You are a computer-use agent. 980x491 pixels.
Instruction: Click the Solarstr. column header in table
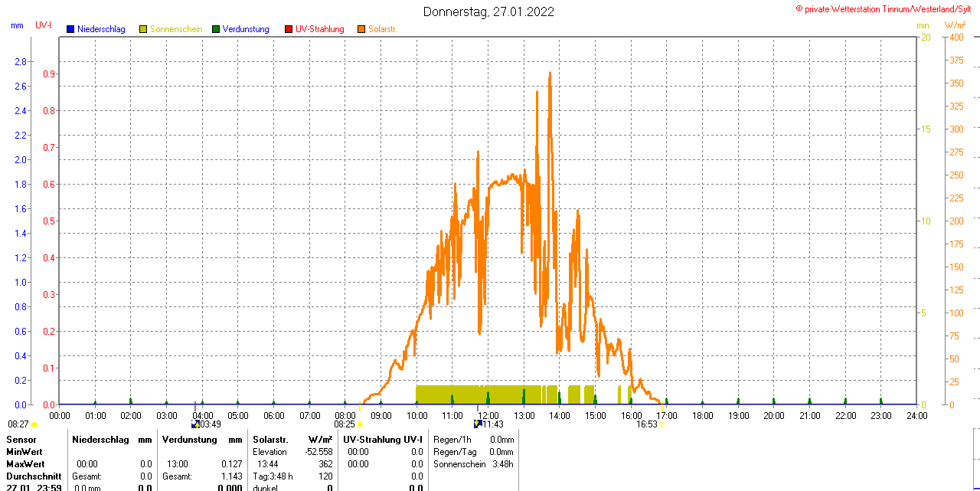pyautogui.click(x=270, y=440)
